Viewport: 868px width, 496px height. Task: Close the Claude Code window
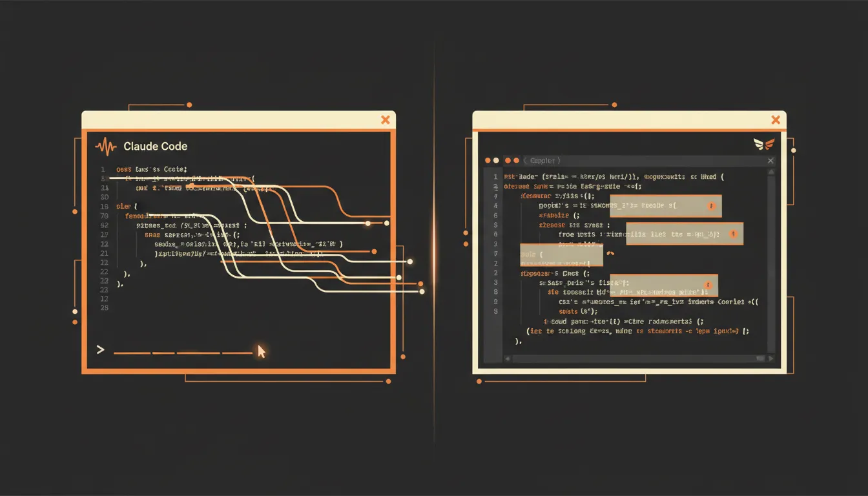(x=386, y=119)
